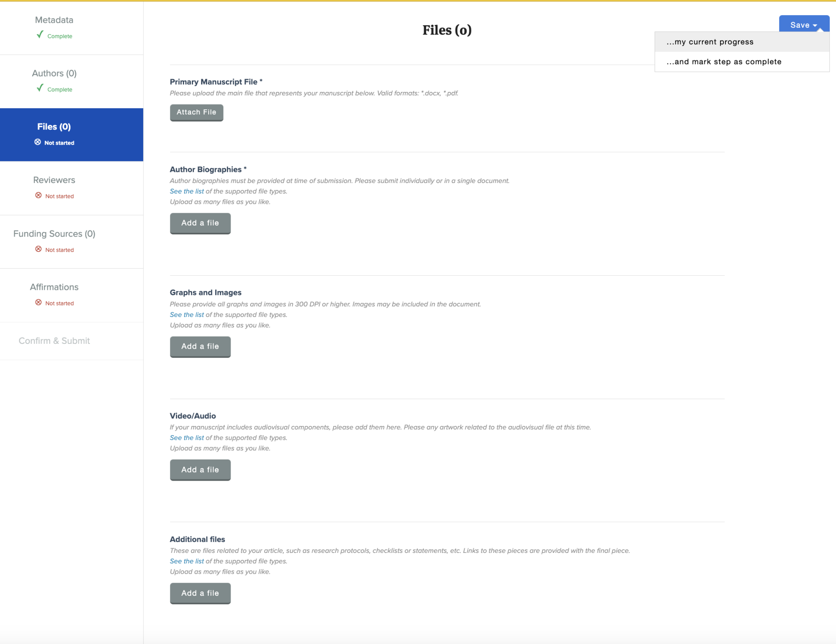
Task: Click 'Author Biographies *' heading
Action: (x=208, y=169)
